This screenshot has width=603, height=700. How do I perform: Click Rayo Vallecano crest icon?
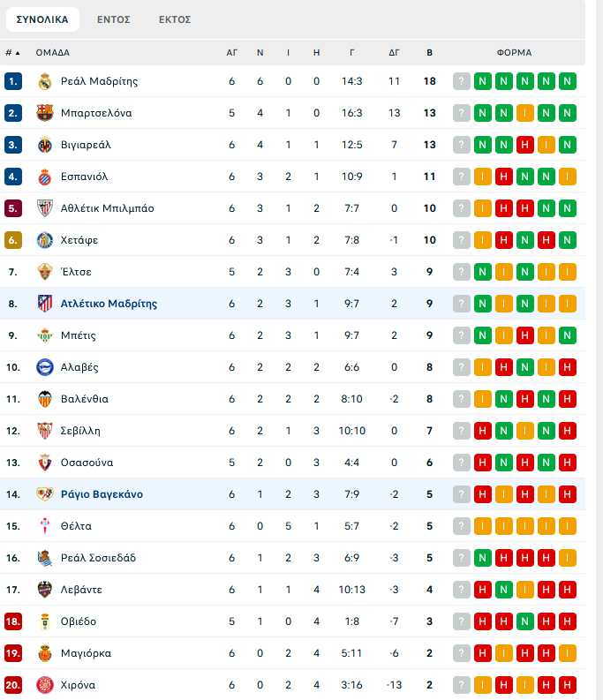tap(45, 494)
